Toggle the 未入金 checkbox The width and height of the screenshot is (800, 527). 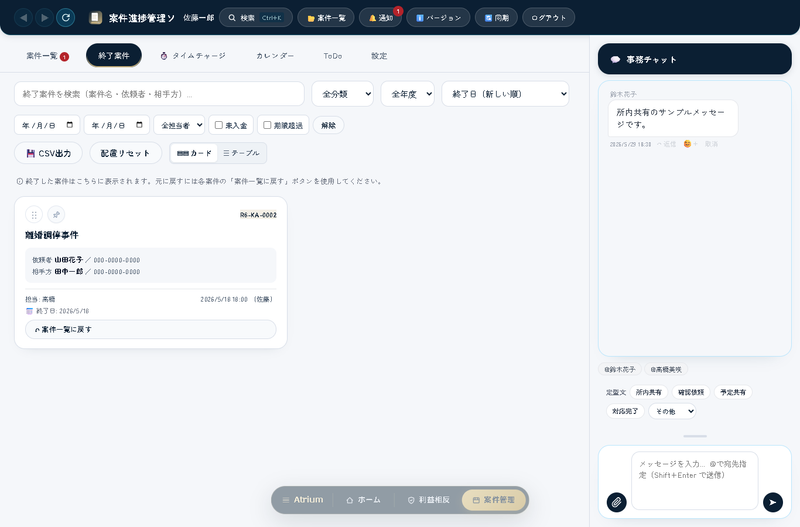[x=219, y=125]
